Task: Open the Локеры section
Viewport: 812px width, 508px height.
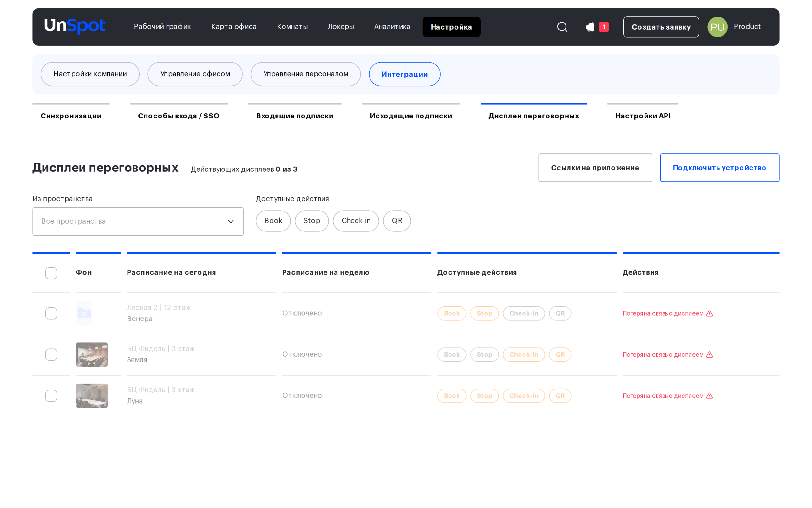Action: tap(341, 27)
